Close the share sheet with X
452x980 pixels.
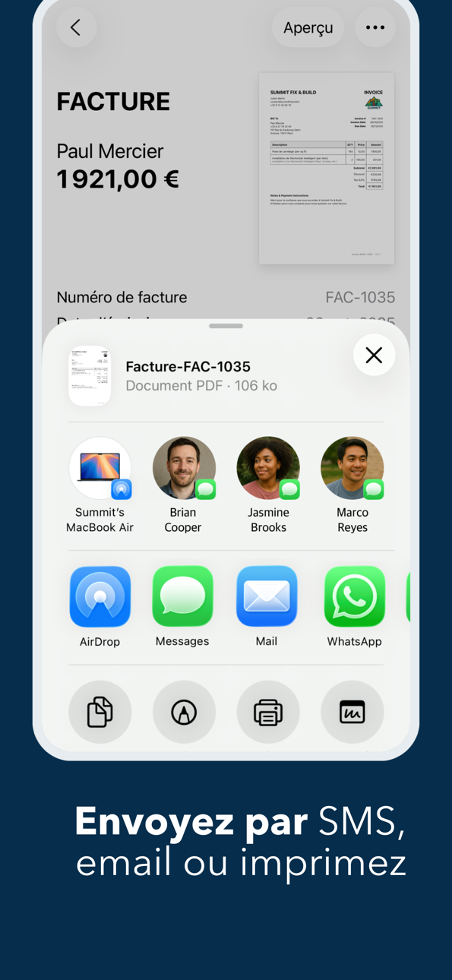[x=374, y=355]
